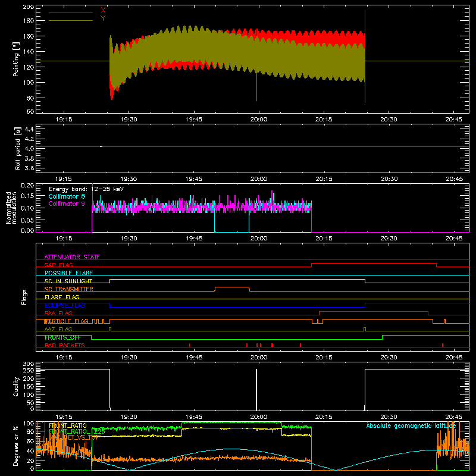Click the orange 'PARTICLE_FLAG' label
The height and width of the screenshot is (476, 476).
(x=67, y=321)
